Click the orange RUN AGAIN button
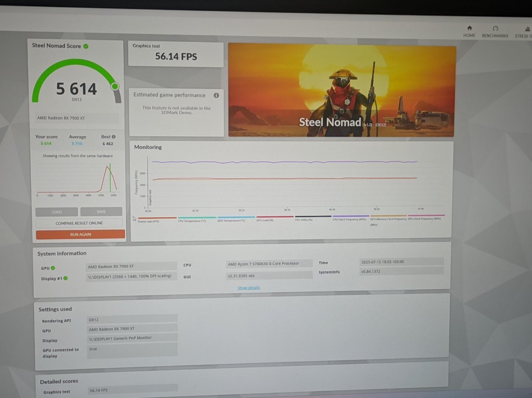 click(x=80, y=234)
